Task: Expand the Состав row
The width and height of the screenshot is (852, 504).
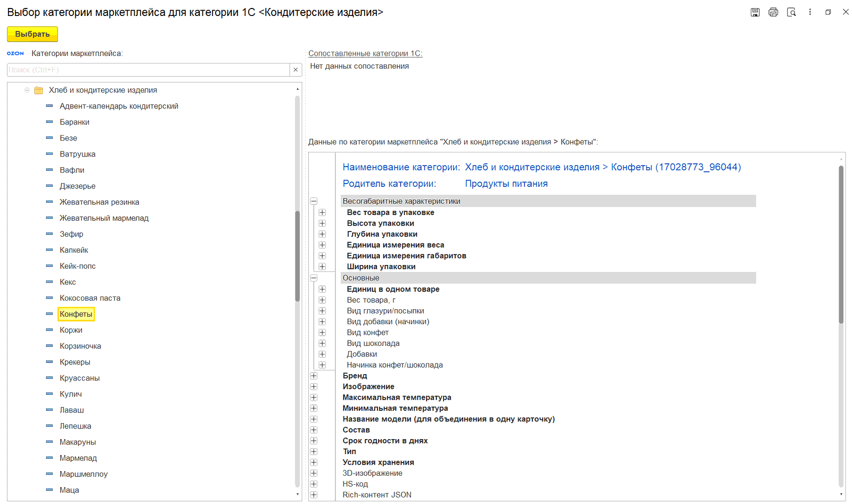Action: point(314,430)
